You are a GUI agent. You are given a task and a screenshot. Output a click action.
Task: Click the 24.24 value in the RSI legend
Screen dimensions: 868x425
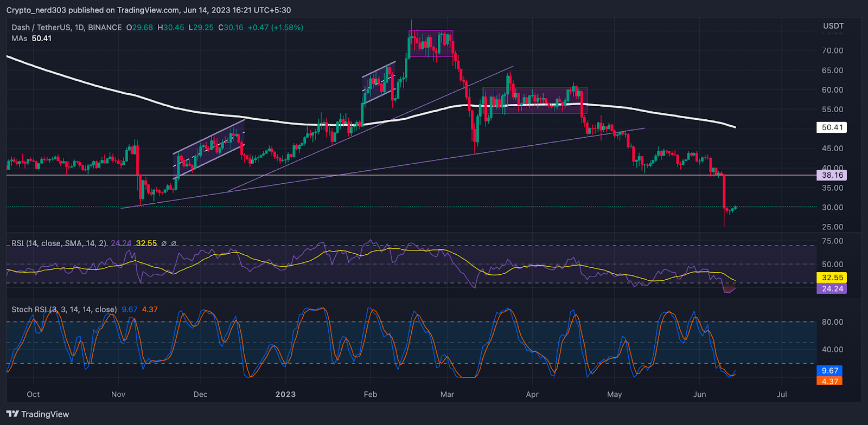coord(121,243)
